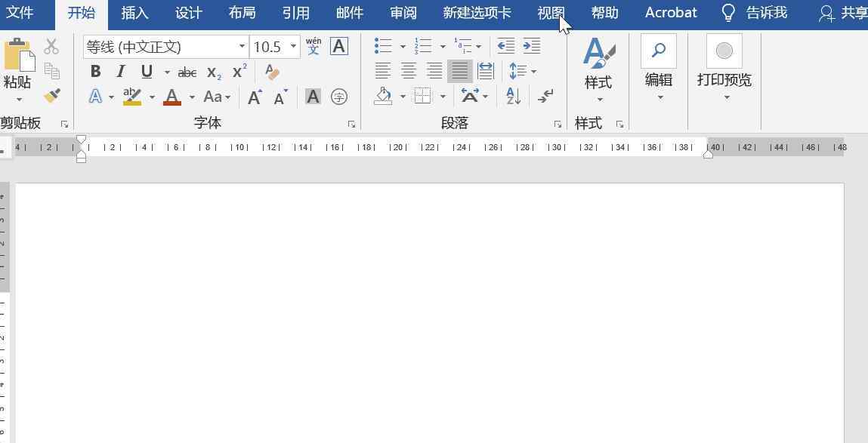The image size is (868, 443).
Task: Open the 字体 dialog launcher
Action: tap(351, 125)
